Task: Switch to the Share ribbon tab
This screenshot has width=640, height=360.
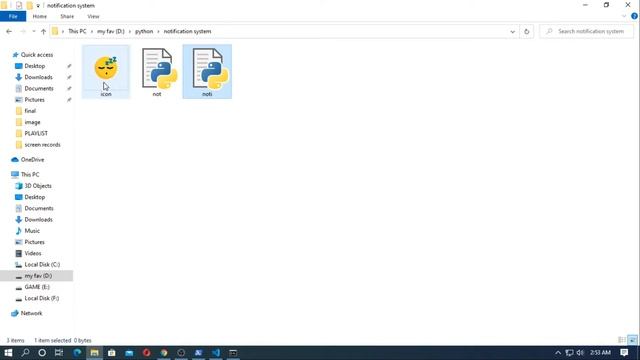Action: coord(67,16)
